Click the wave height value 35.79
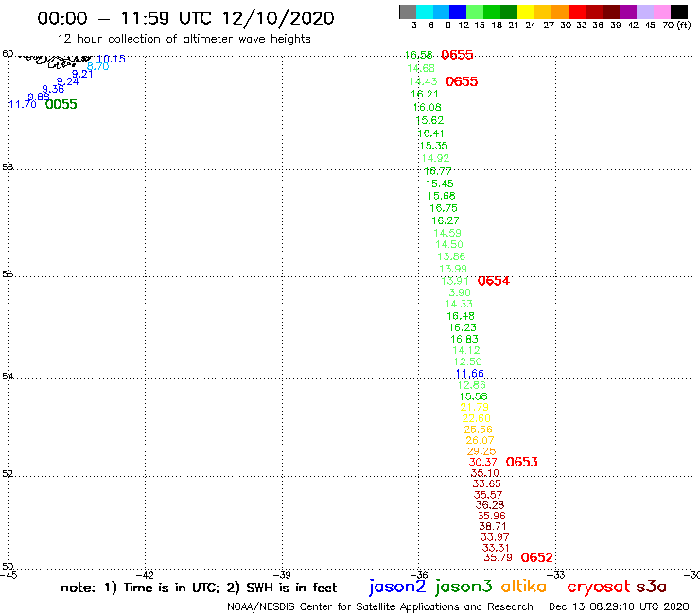The height and width of the screenshot is (615, 700). click(x=498, y=557)
